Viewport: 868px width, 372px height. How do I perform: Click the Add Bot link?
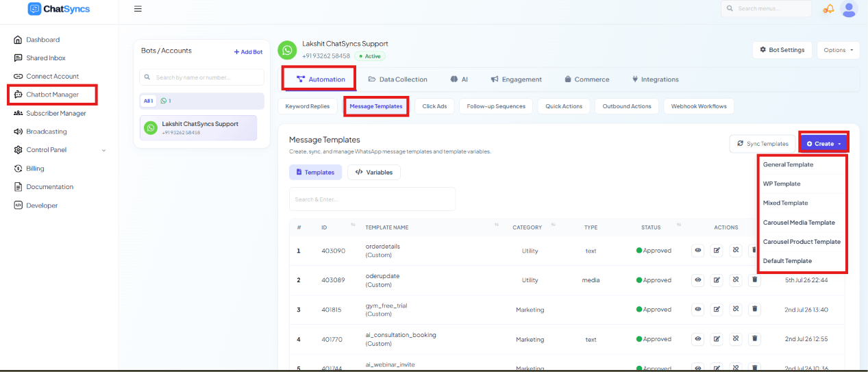(248, 52)
